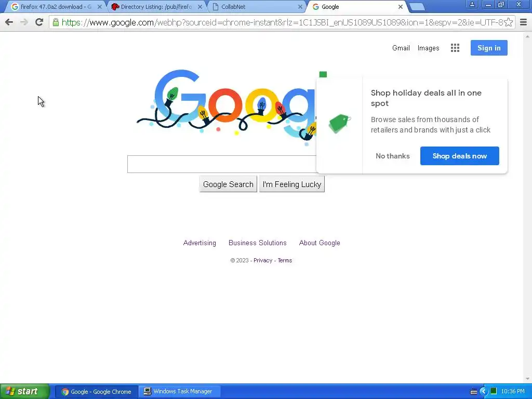Open the Chrome hamburger menu
532x399 pixels.
(x=524, y=22)
